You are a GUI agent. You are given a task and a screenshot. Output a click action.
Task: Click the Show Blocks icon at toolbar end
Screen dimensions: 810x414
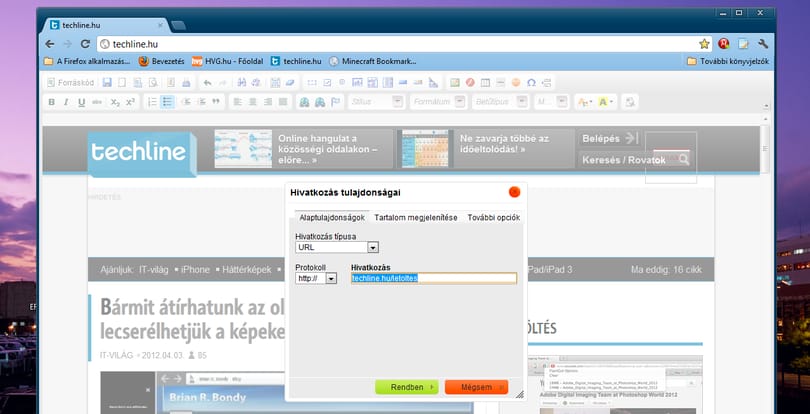630,102
